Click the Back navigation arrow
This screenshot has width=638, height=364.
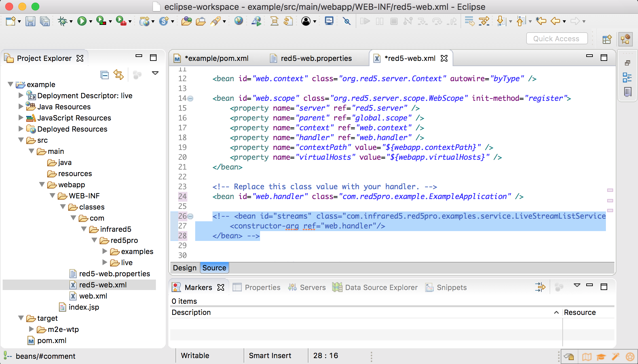point(555,21)
